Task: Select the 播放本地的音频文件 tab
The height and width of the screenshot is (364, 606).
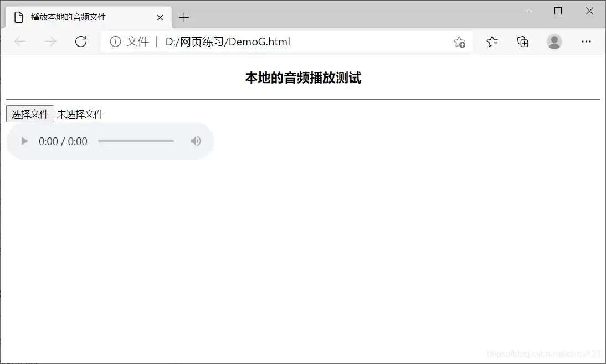Action: click(78, 17)
